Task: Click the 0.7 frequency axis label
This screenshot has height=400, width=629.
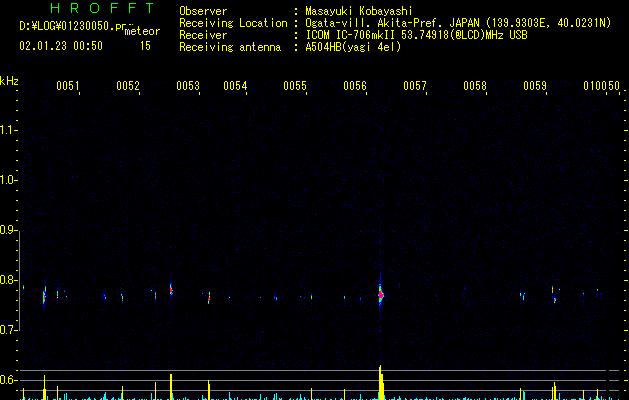Action: click(x=8, y=330)
